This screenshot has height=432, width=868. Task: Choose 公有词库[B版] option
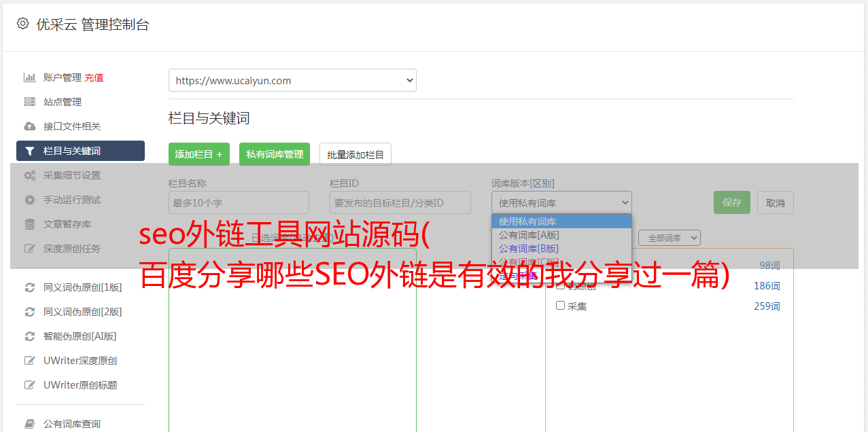561,249
